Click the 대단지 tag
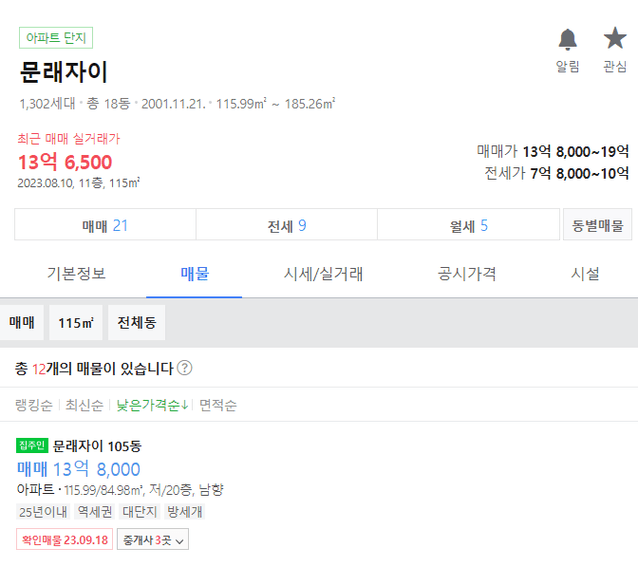Image resolution: width=638 pixels, height=571 pixels. [x=140, y=511]
